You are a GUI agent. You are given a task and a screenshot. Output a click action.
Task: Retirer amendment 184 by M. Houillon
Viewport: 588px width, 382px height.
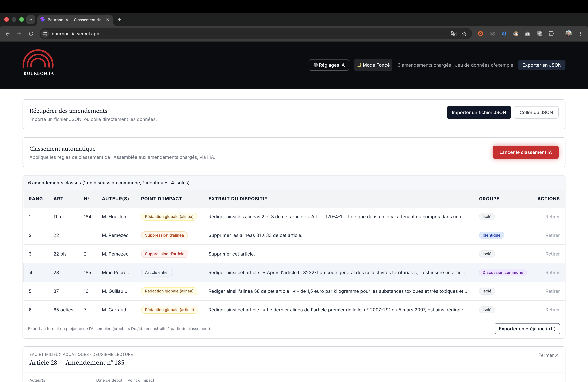(x=552, y=217)
